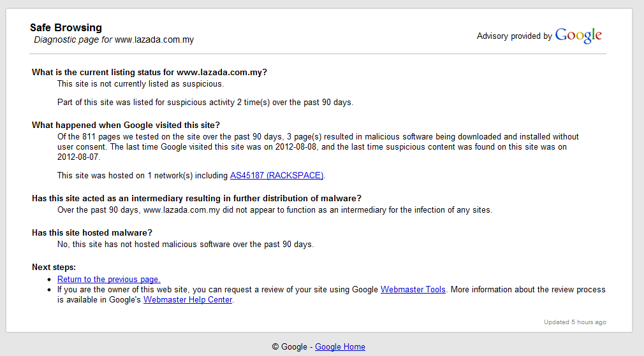Click 'This site was hosted on 1 network(s) including' text

[x=143, y=176]
